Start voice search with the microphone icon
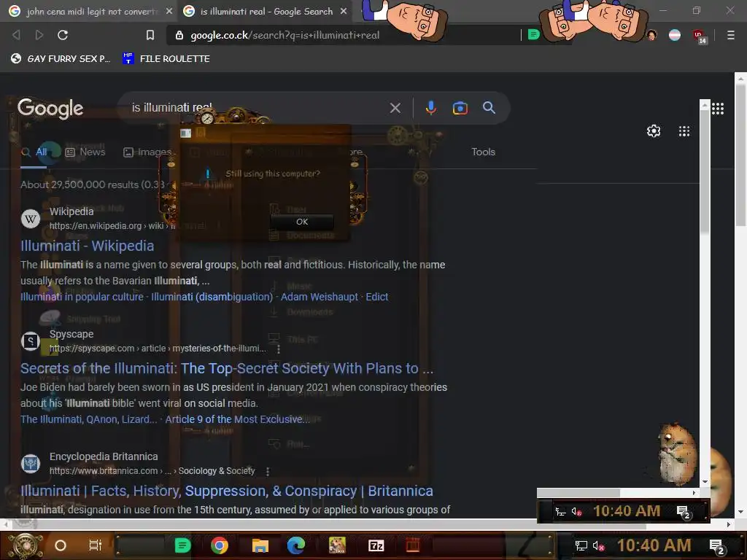The height and width of the screenshot is (560, 747). (430, 108)
